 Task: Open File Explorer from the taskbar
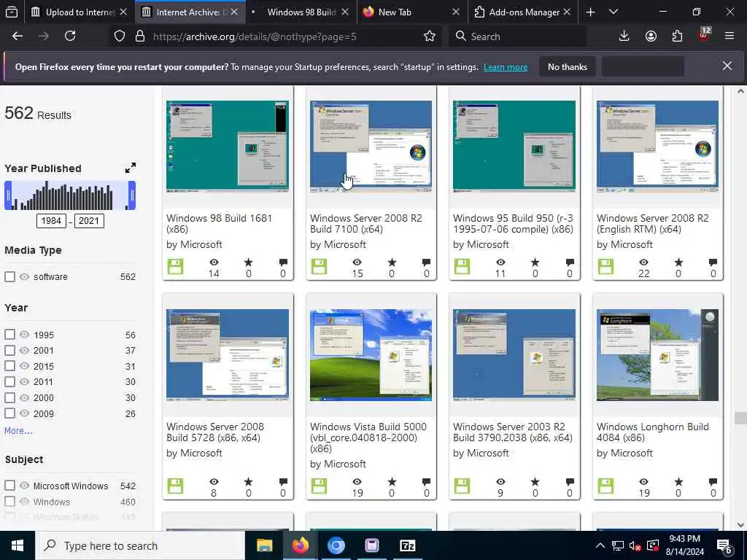(x=264, y=545)
